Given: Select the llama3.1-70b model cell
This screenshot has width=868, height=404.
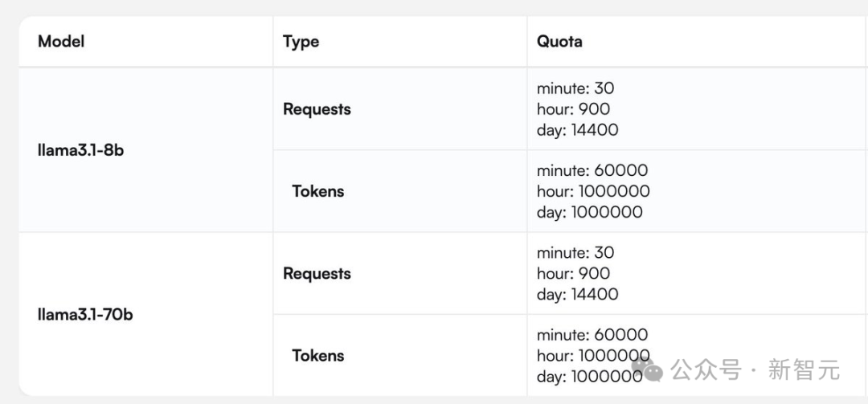Looking at the screenshot, I should tap(85, 314).
